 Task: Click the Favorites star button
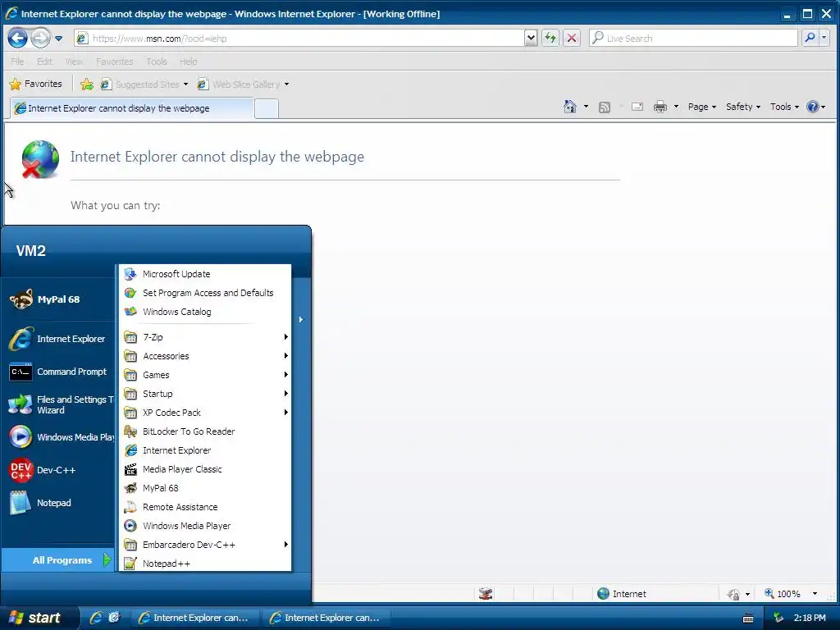(x=36, y=84)
